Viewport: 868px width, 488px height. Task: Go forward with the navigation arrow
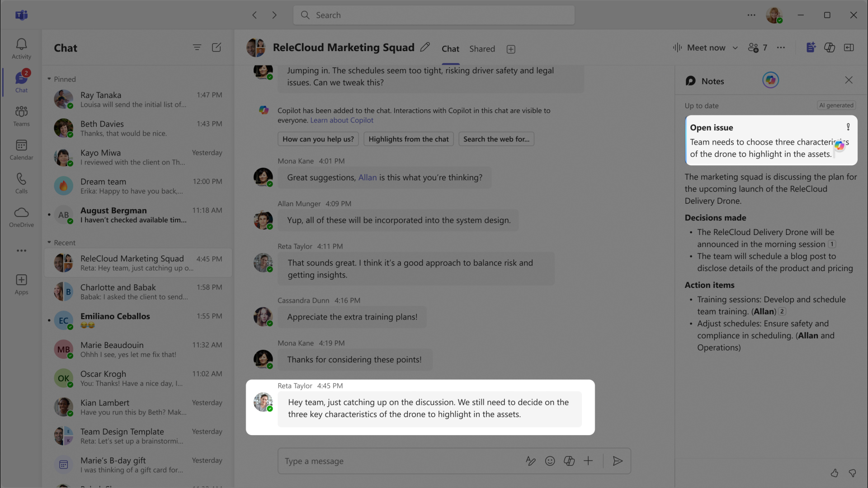(x=274, y=15)
